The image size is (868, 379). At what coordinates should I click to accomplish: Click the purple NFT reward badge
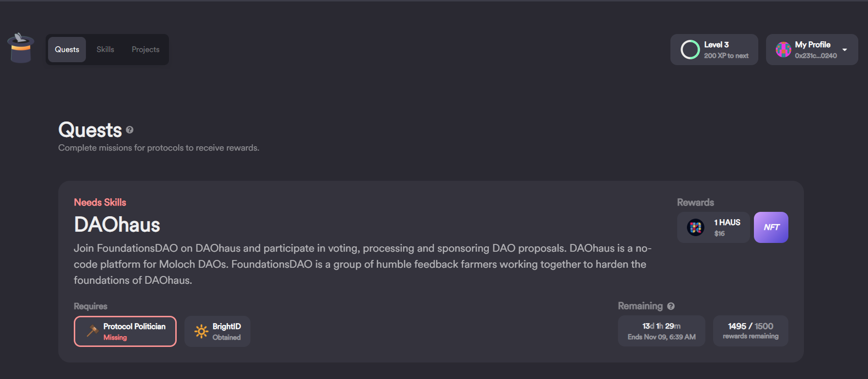[771, 227]
